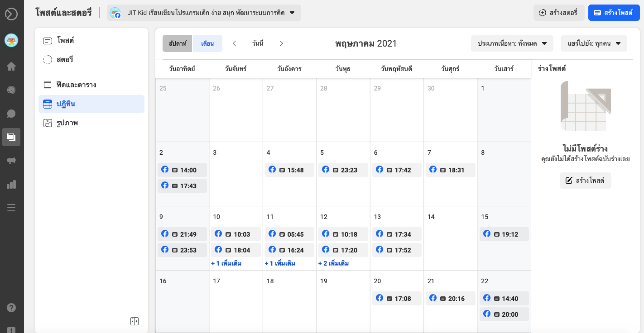The width and height of the screenshot is (644, 333).
Task: Switch calendar to เดือน view
Action: tap(207, 43)
